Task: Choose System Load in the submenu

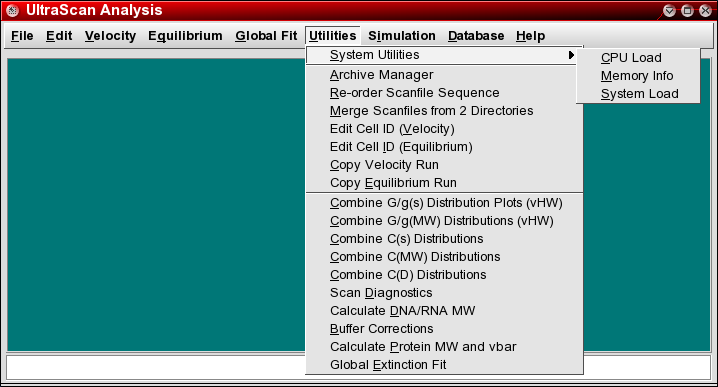Action: click(x=638, y=93)
